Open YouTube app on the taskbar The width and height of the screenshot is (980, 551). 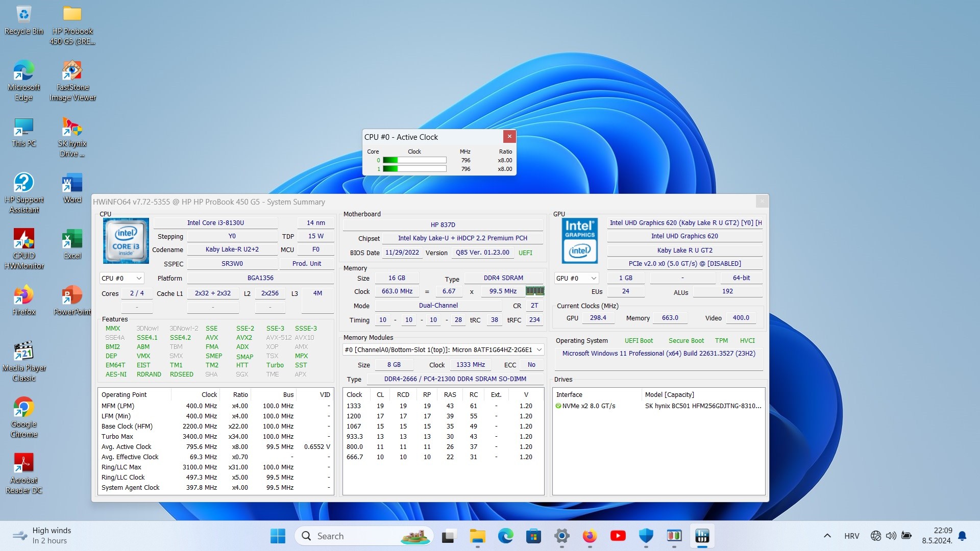coord(618,536)
